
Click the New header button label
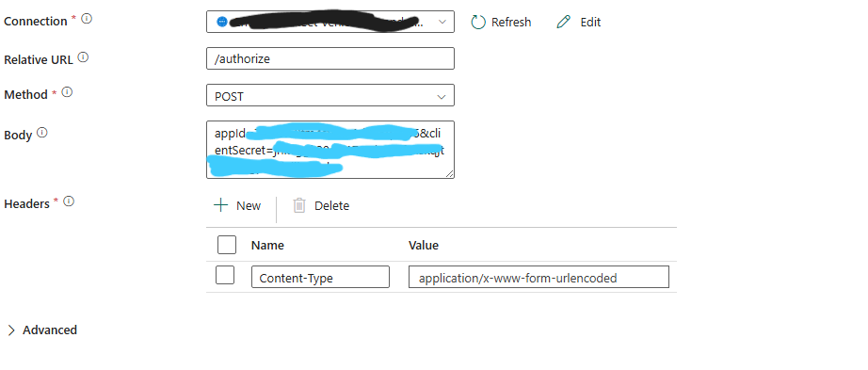click(x=249, y=205)
